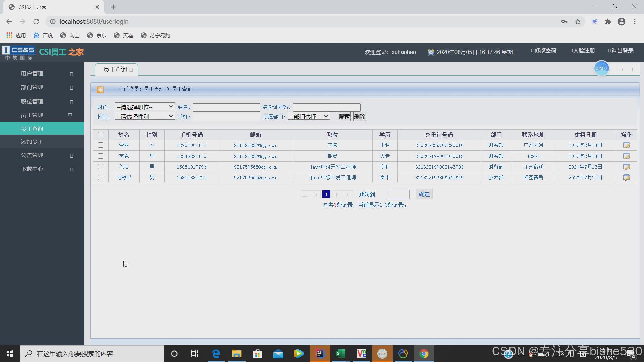Open IntelliJ IDEA from the taskbar
Screen dimensions: 644x362
click(x=320, y=354)
